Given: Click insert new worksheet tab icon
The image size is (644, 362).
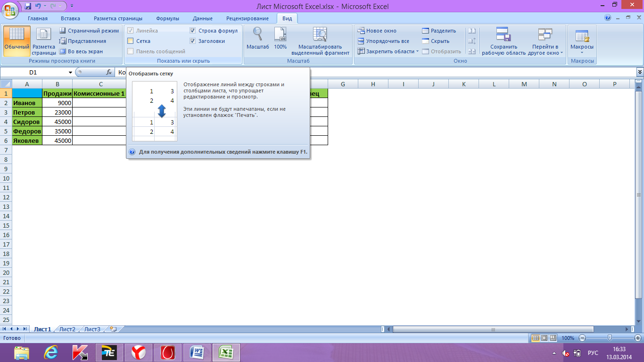Looking at the screenshot, I should click(x=113, y=329).
